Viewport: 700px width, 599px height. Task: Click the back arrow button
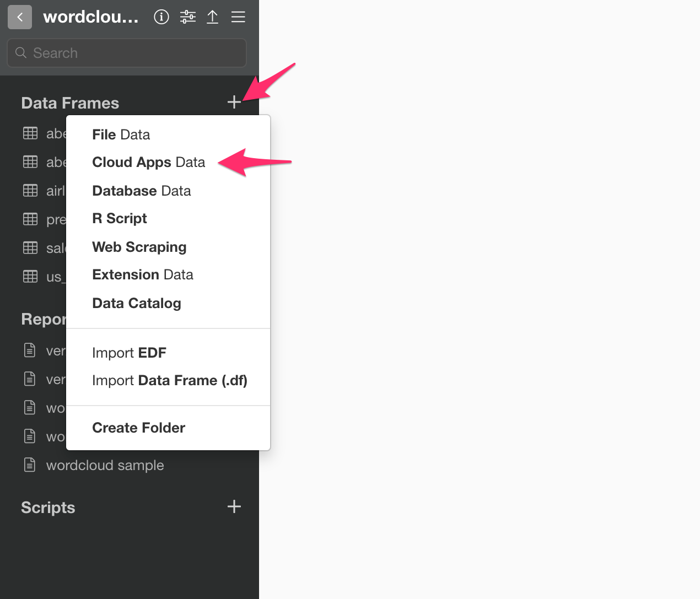click(20, 17)
